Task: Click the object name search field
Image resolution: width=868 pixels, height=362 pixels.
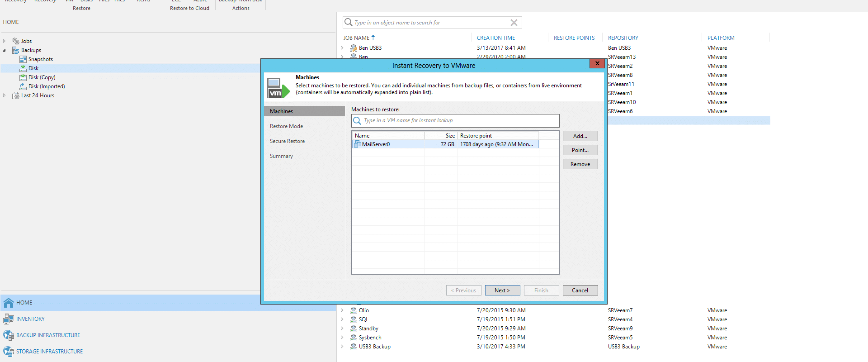Action: [x=432, y=23]
